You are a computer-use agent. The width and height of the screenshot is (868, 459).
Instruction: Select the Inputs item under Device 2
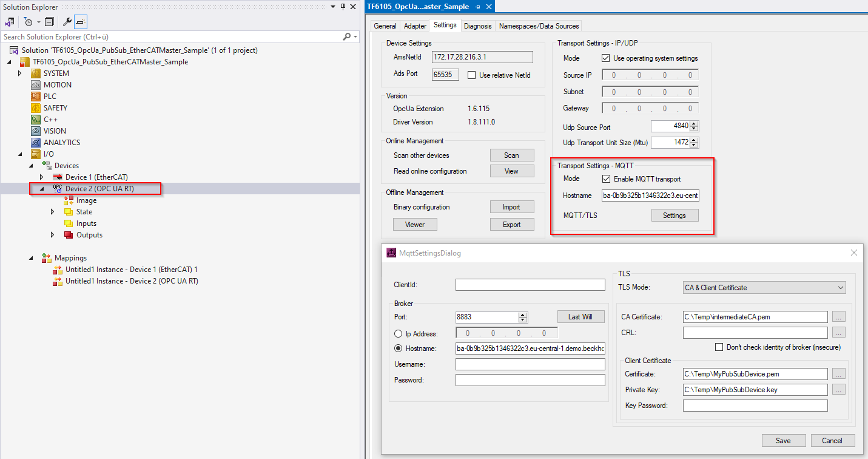[x=86, y=223]
